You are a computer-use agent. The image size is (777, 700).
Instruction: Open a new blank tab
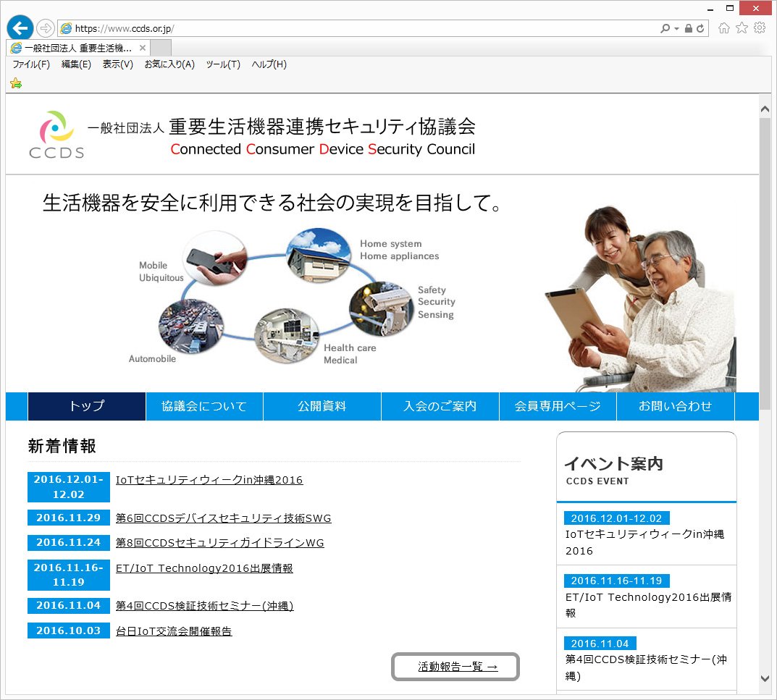[x=161, y=48]
